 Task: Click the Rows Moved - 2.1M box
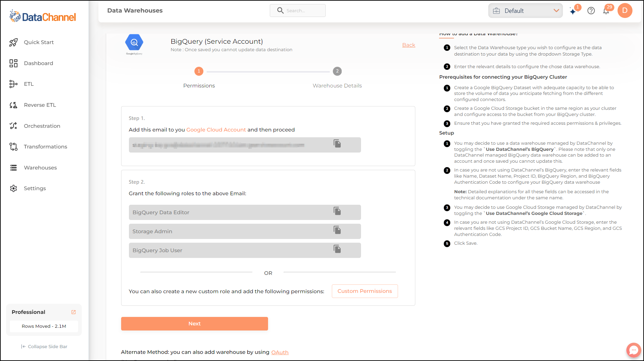(44, 326)
